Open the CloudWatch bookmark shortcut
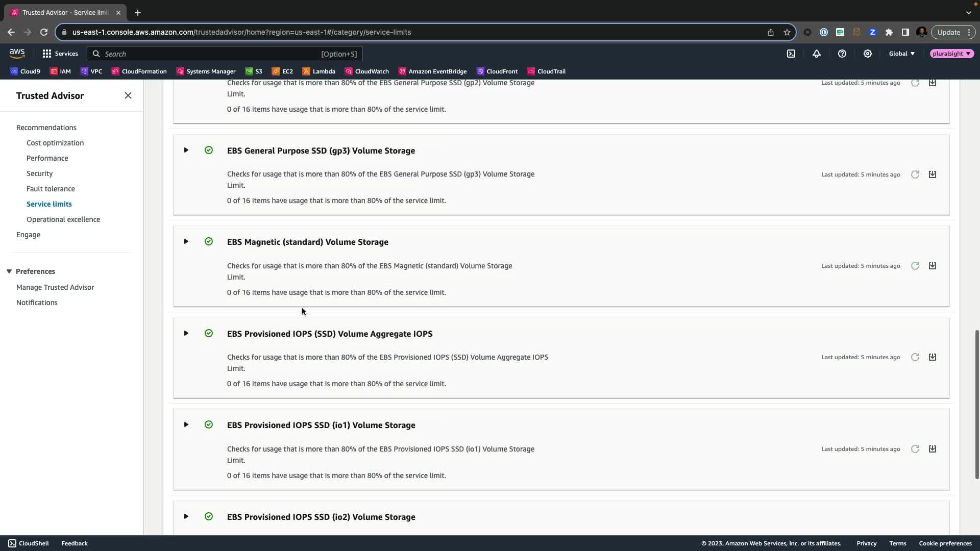This screenshot has height=551, width=980. [367, 71]
